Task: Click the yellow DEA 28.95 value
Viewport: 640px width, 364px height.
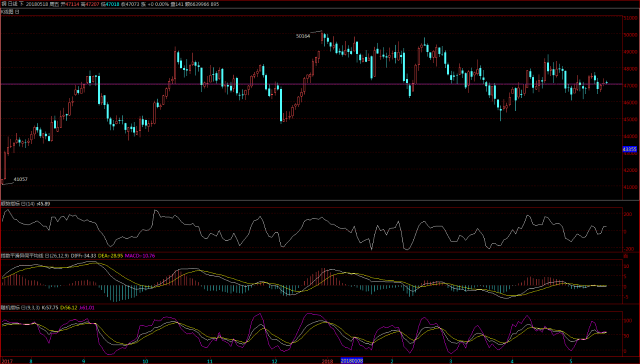Action: click(110, 256)
